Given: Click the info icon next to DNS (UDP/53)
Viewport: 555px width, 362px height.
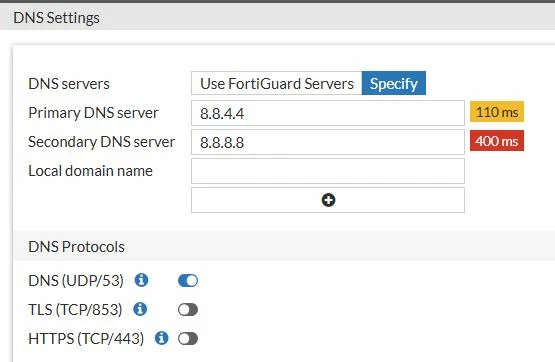Looking at the screenshot, I should (x=141, y=280).
